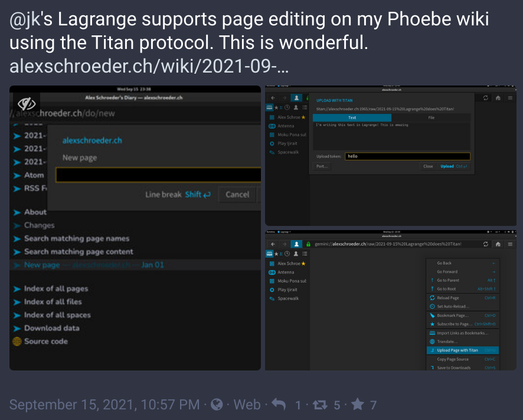Select Reload Page in the context menu
The image size is (523, 420).
(463, 298)
